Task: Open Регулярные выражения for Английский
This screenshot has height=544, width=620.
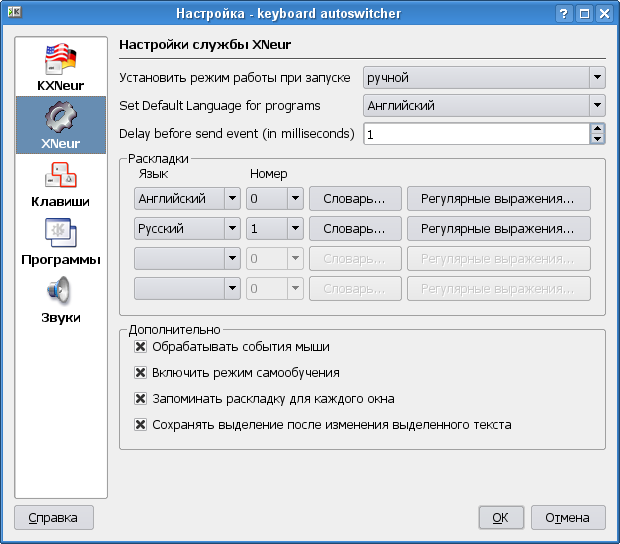Action: [x=499, y=198]
